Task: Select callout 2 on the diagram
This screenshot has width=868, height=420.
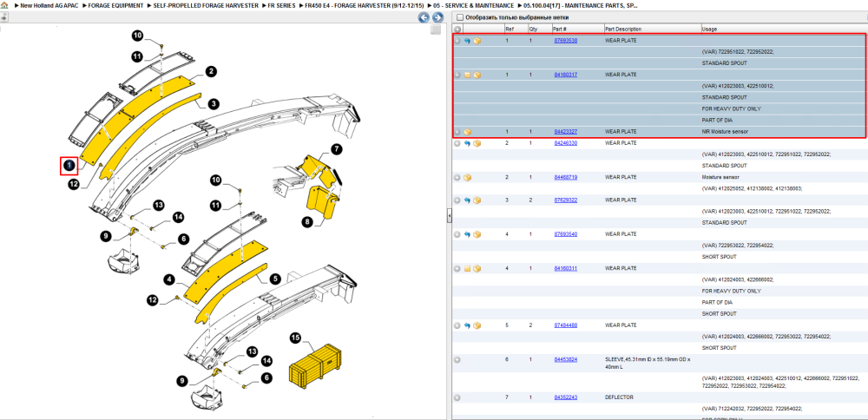Action: click(x=210, y=71)
